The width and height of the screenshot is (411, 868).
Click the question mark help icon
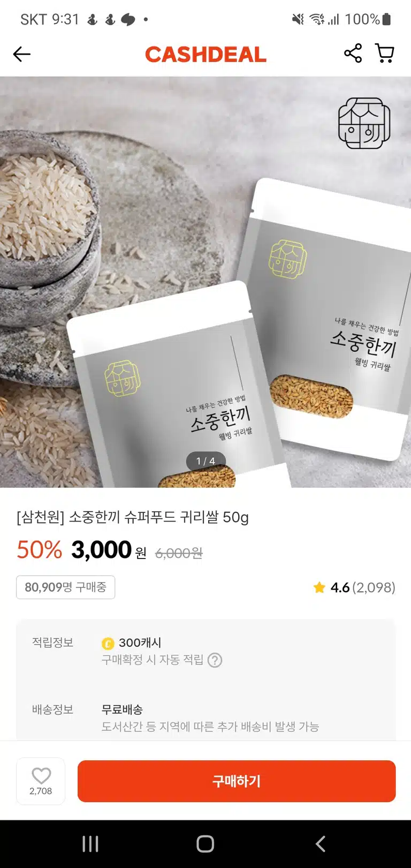[x=215, y=660]
